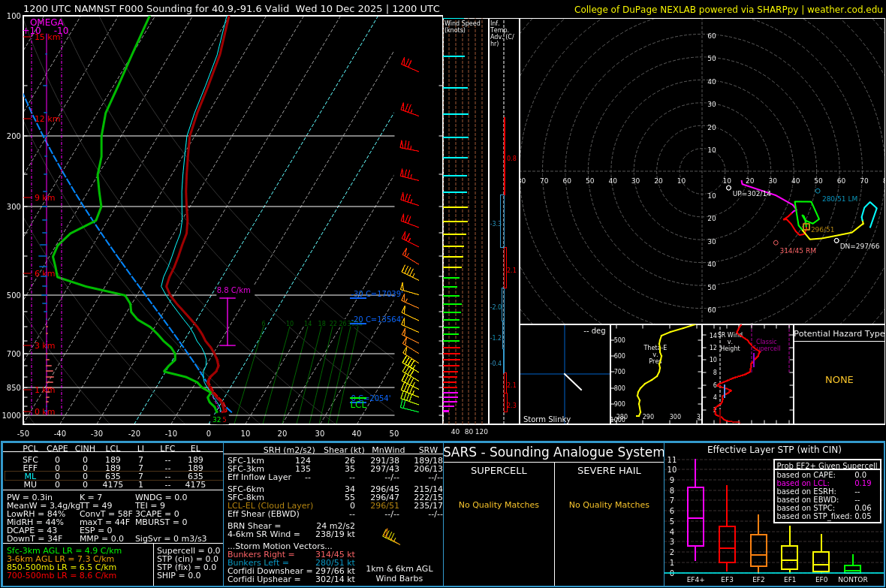Screen dimensions: 886x588
Task: Select the SFC parcel row
Action: coord(113,460)
